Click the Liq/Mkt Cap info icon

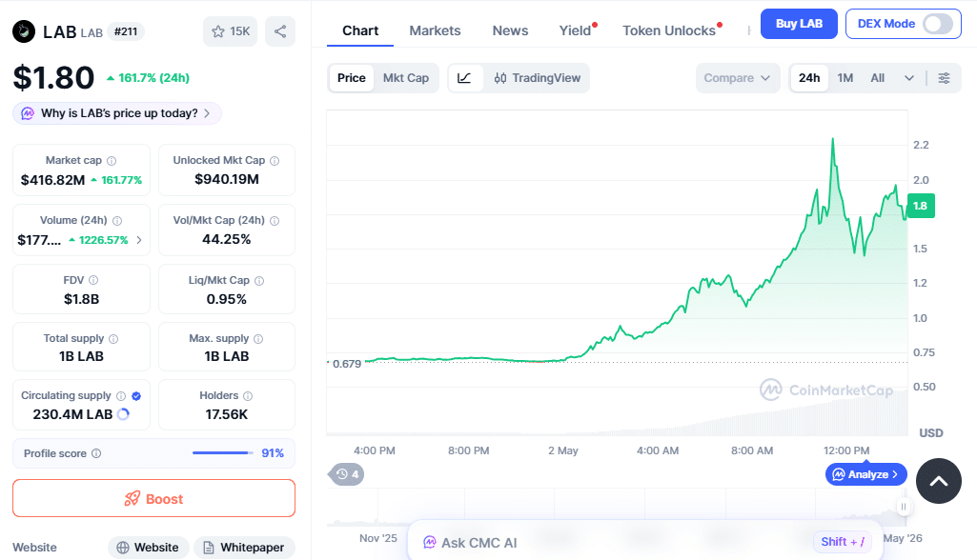(x=259, y=281)
